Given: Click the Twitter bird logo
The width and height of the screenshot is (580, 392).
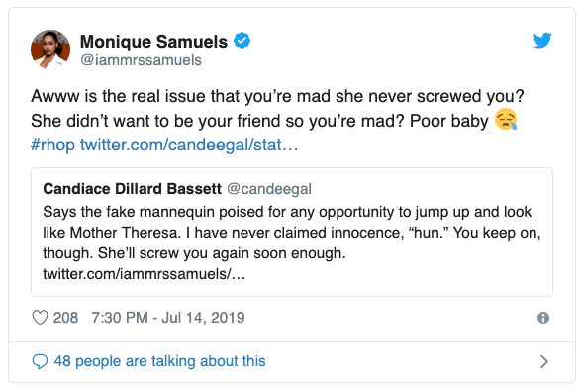Looking at the screenshot, I should point(542,40).
